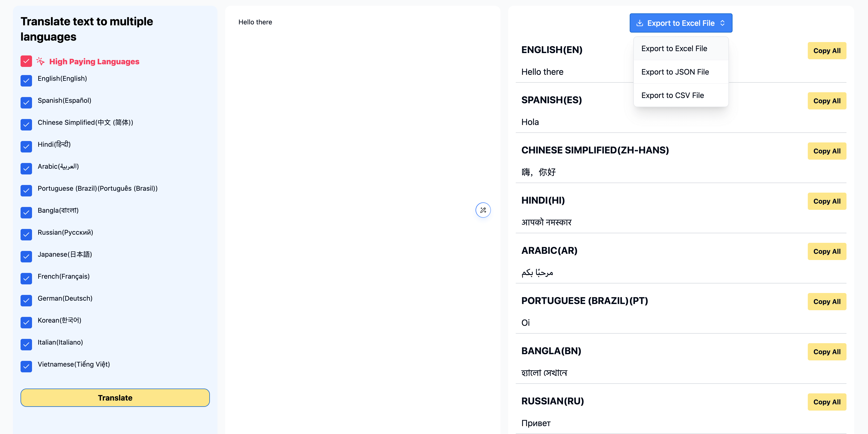Choose Export to CSV File
The width and height of the screenshot is (868, 434).
[x=673, y=95]
